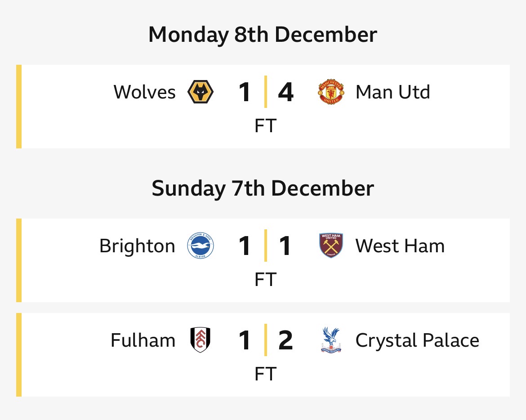
Task: Open the Crystal Palace team name
Action: [417, 340]
